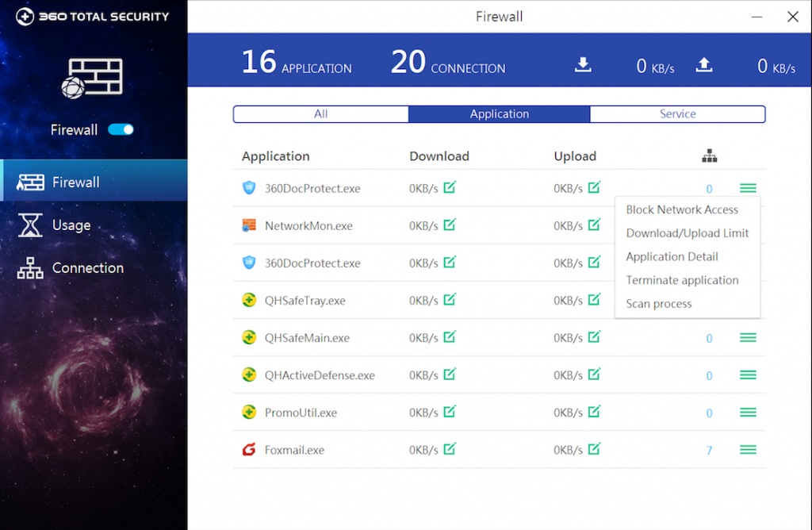Open the options menu for QHSafeMain.exe
The image size is (812, 530).
pyautogui.click(x=747, y=337)
